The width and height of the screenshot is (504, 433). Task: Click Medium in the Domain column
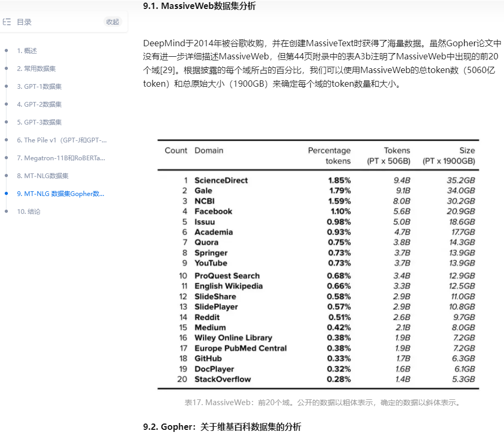coord(210,327)
